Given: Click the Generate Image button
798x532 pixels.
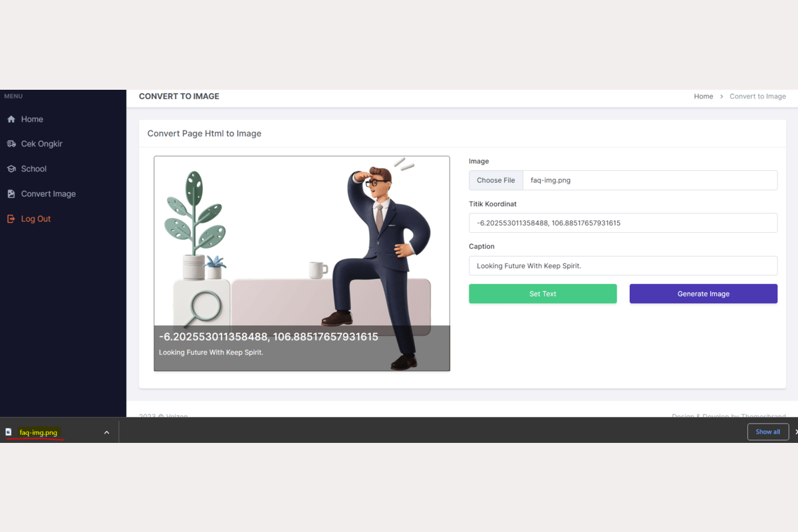Looking at the screenshot, I should click(x=704, y=294).
